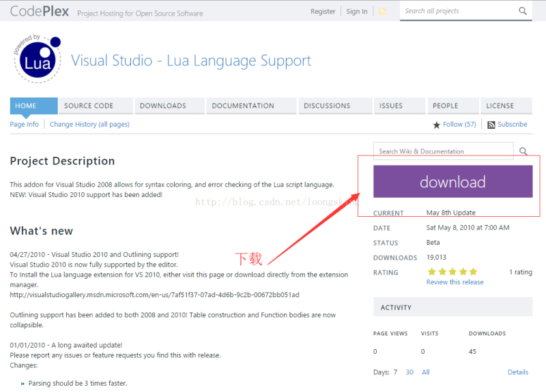Screen dimensions: 546x392
Task: Open the activity Details link
Action: 517,372
